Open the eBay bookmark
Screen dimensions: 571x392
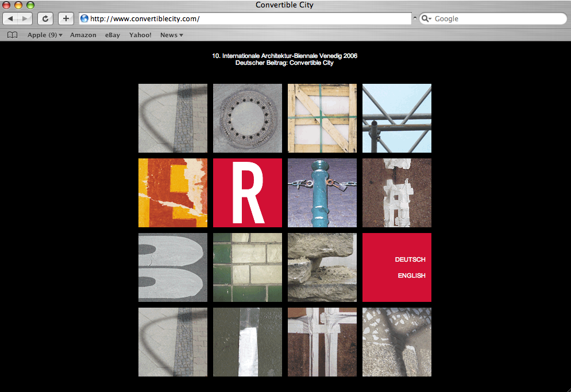coord(113,35)
